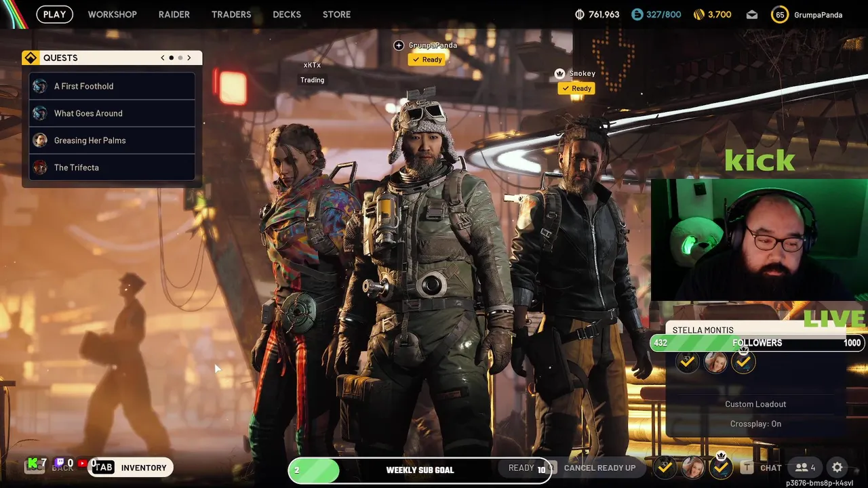The height and width of the screenshot is (488, 868).
Task: Click the Smokey Ready status badge
Action: [x=576, y=88]
